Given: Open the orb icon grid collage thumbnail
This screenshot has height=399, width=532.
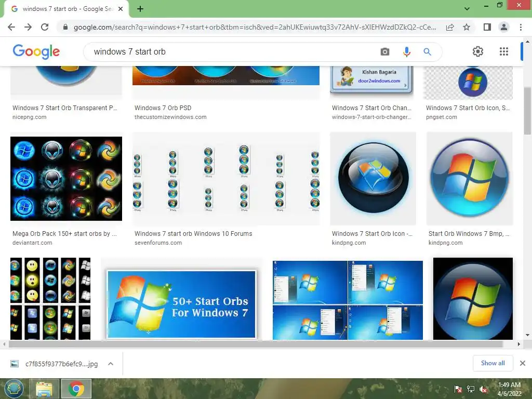Looking at the screenshot, I should [x=50, y=299].
